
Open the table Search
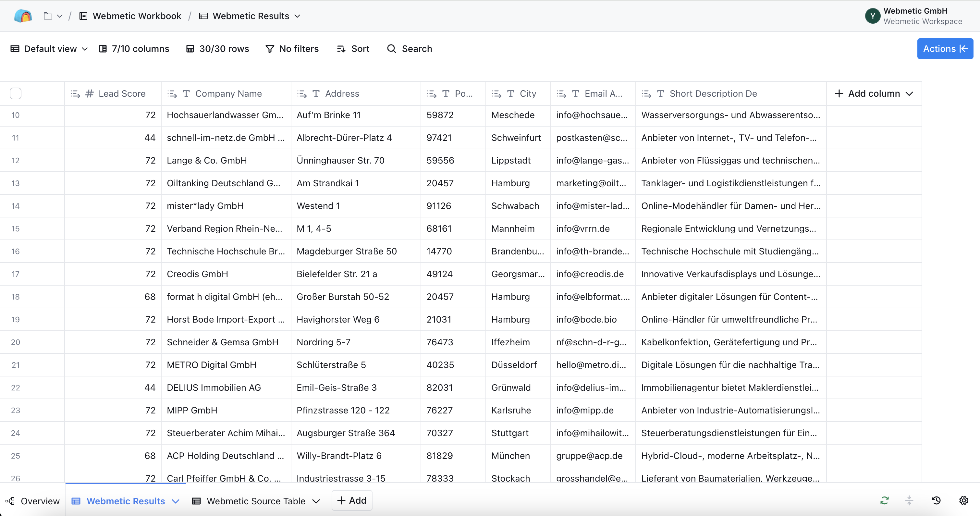click(x=410, y=49)
